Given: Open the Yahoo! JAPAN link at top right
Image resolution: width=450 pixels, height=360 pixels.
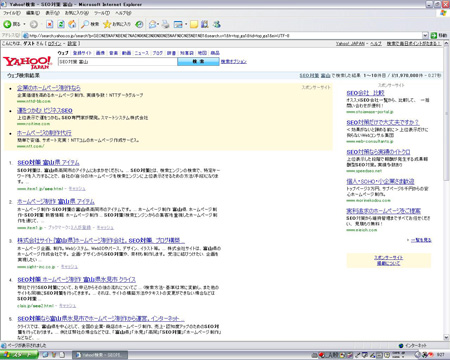Looking at the screenshot, I should 350,44.
